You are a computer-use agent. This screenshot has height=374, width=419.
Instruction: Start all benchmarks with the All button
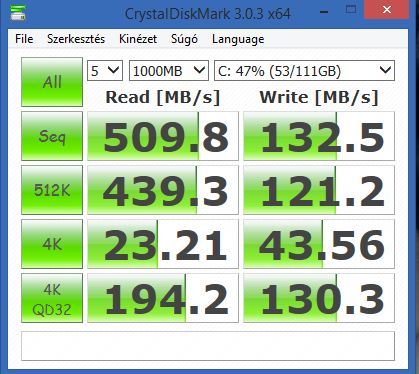click(x=52, y=82)
